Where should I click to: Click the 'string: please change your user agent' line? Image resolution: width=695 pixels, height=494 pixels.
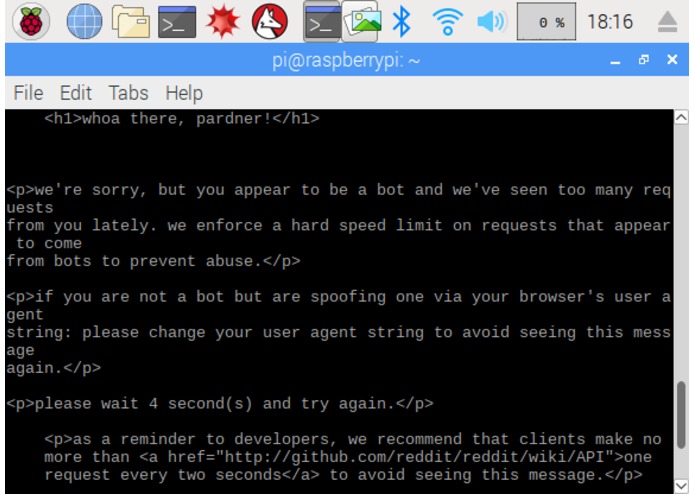[338, 332]
